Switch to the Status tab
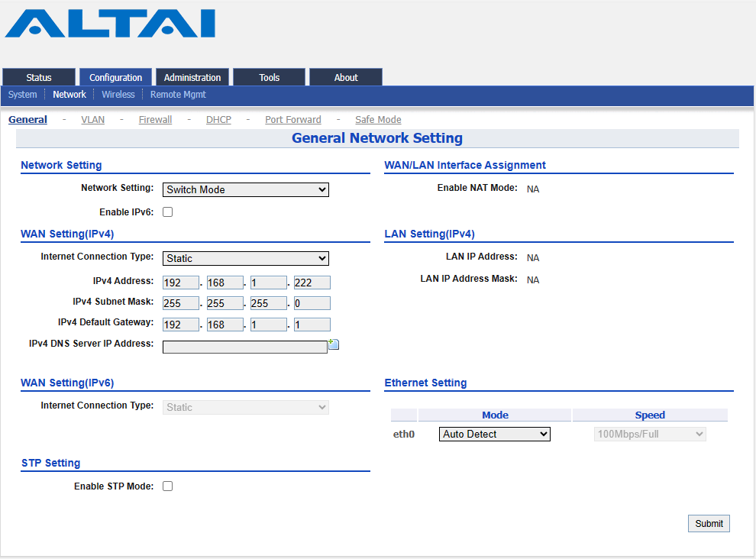Image resolution: width=756 pixels, height=559 pixels. pyautogui.click(x=39, y=77)
